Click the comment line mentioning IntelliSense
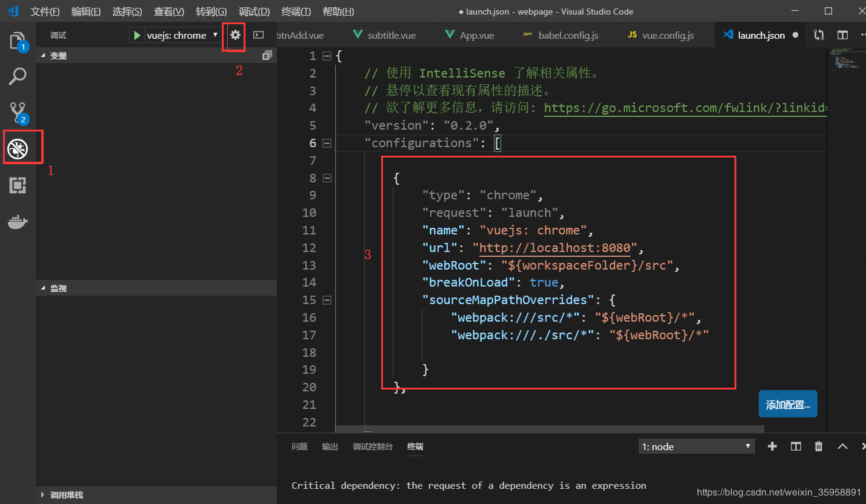This screenshot has width=866, height=504. coord(482,73)
